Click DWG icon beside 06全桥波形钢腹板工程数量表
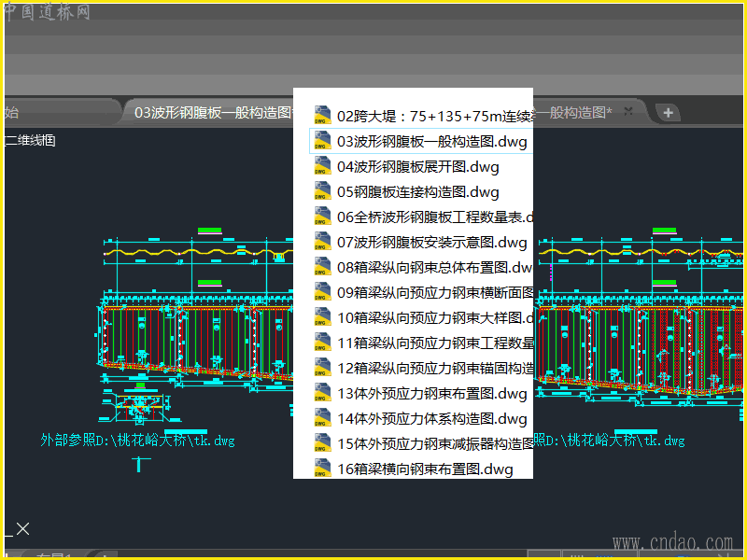Viewport: 747px width, 560px height. pyautogui.click(x=322, y=217)
